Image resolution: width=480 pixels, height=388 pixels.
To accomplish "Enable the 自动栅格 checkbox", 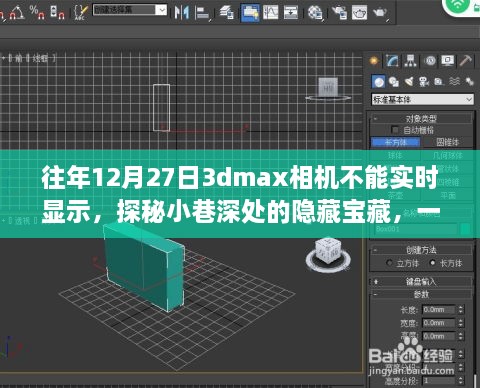I will pos(395,130).
